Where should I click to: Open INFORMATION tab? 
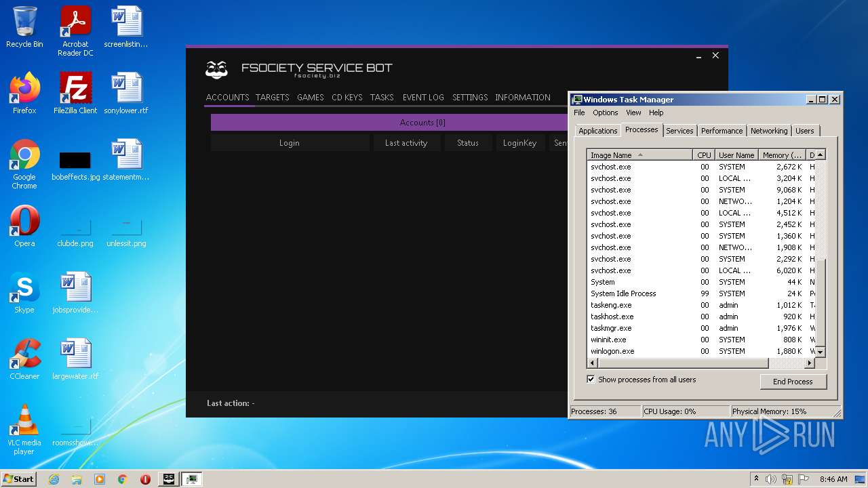(523, 98)
